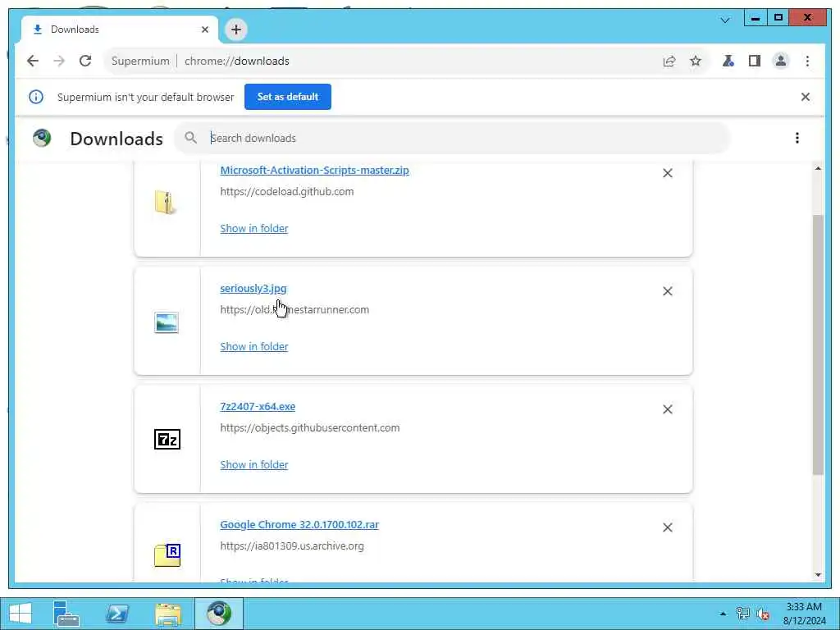
Task: Open the browser three-dot menu
Action: click(807, 61)
